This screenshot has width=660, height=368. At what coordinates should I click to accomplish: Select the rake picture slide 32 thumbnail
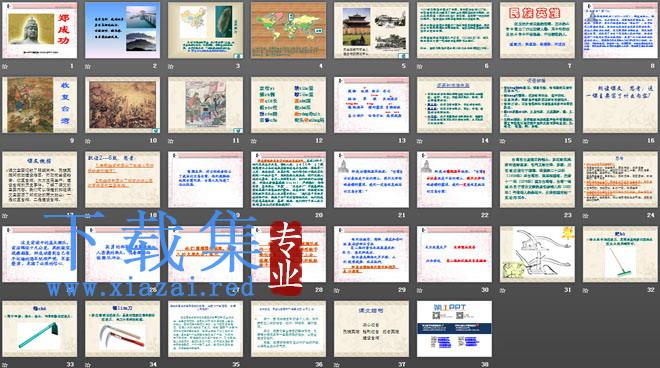click(x=620, y=254)
